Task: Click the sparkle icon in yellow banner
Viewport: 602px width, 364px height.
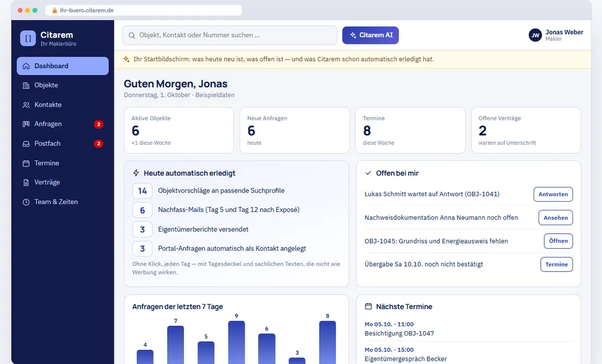Action: (x=126, y=59)
